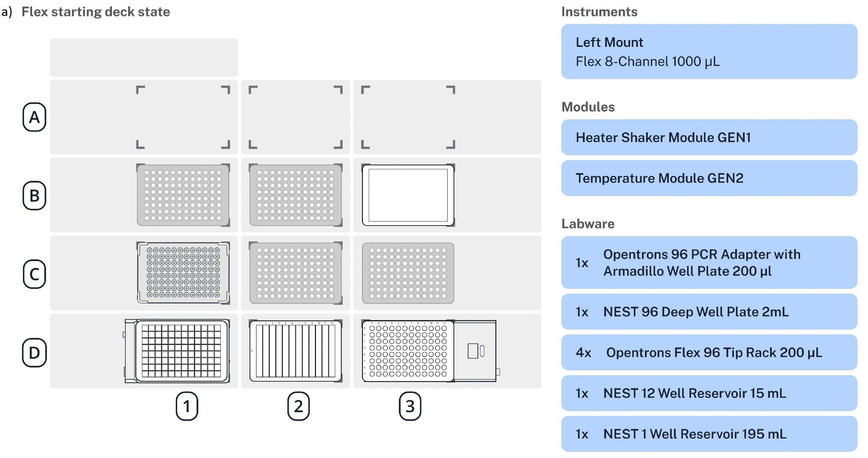Click the Opentrons 96 PCR Adapter entry
Image resolution: width=868 pixels, height=458 pixels.
709,262
